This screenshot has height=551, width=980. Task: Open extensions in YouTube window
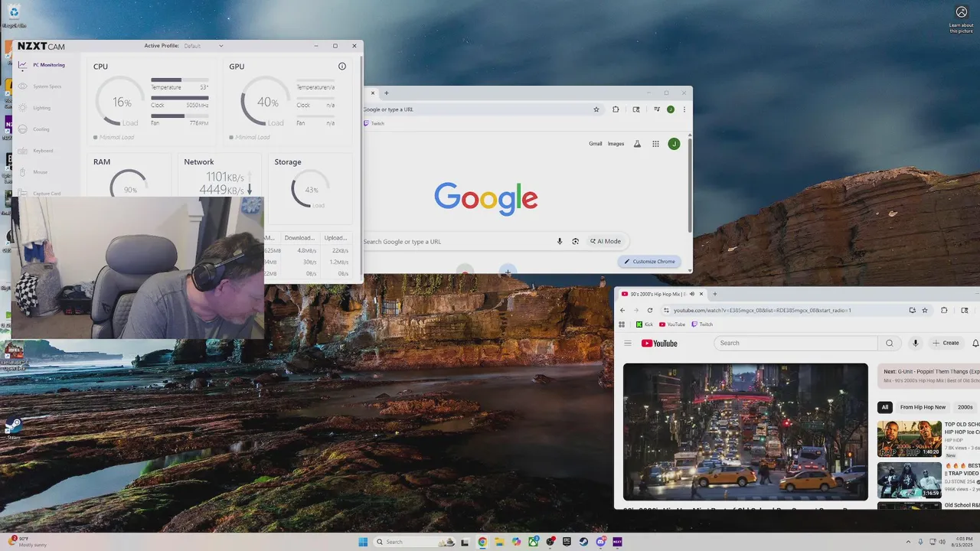(x=944, y=310)
